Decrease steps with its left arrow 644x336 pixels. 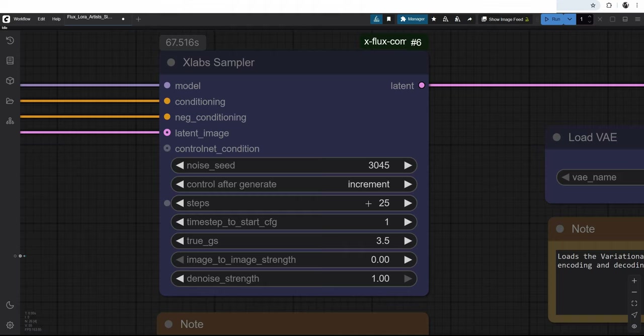point(180,203)
